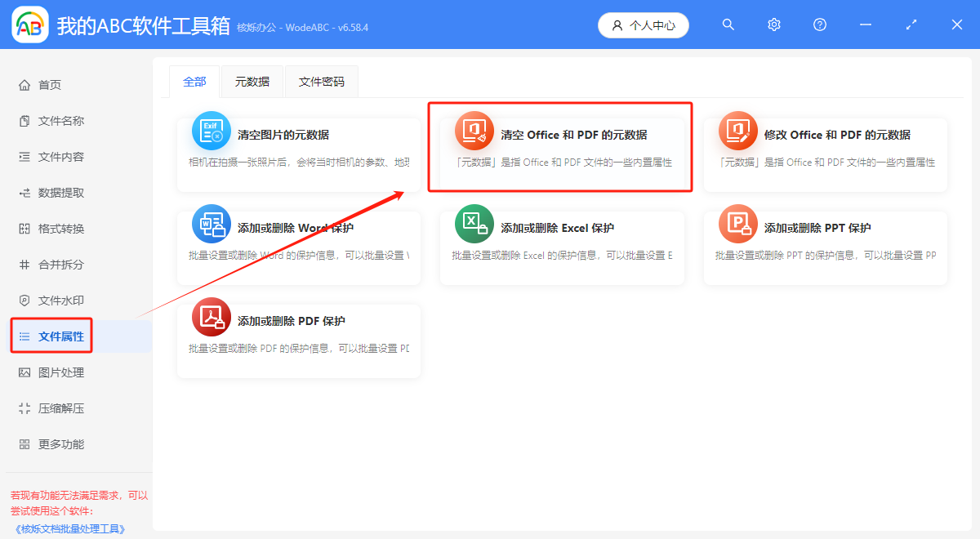Open the 《核烁文档批量处理工具》 link
The width and height of the screenshot is (980, 539).
pyautogui.click(x=71, y=528)
